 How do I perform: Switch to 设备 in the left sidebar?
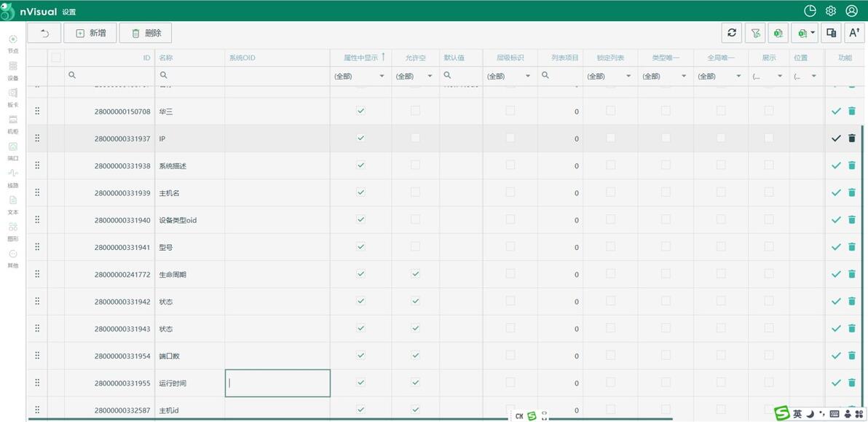click(13, 70)
